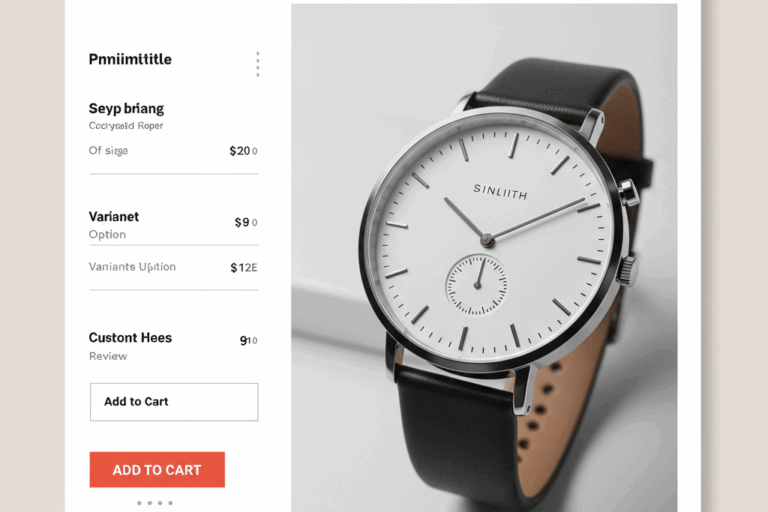The image size is (768, 512).
Task: Click the watch product image
Action: pyautogui.click(x=484, y=258)
